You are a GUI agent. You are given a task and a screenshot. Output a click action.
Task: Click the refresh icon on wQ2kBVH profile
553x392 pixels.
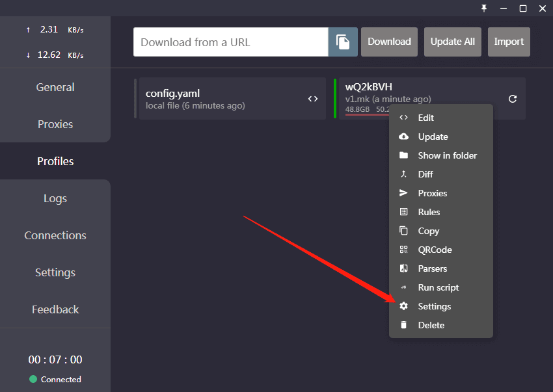pyautogui.click(x=512, y=99)
